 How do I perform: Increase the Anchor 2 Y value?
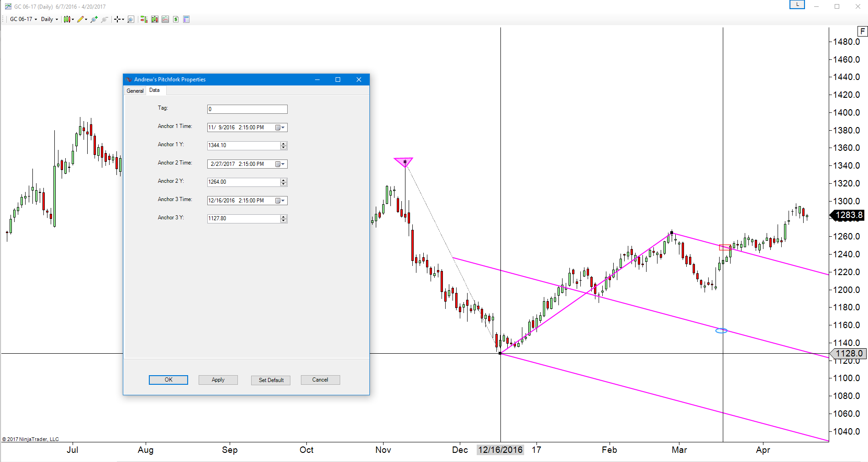[x=284, y=180]
